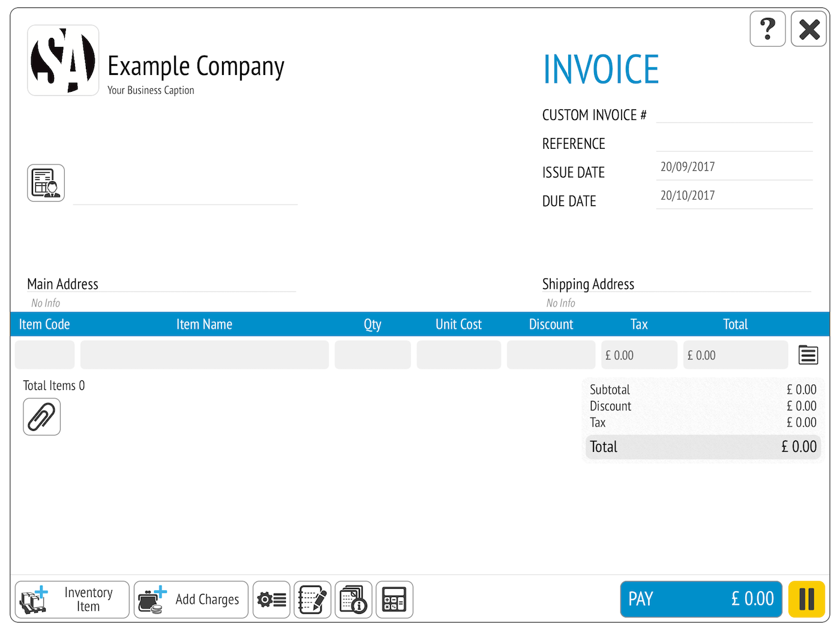Click the Item Code entry box
The image size is (840, 630).
click(x=45, y=355)
